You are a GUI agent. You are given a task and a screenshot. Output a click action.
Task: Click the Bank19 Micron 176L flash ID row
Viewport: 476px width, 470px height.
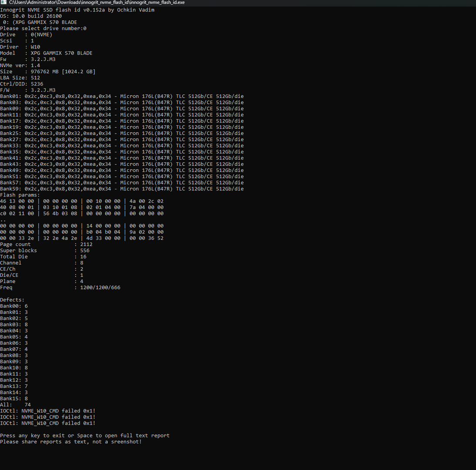[x=122, y=127]
